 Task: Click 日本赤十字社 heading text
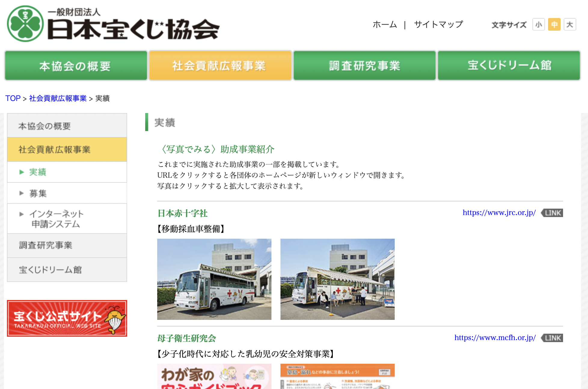tap(182, 213)
